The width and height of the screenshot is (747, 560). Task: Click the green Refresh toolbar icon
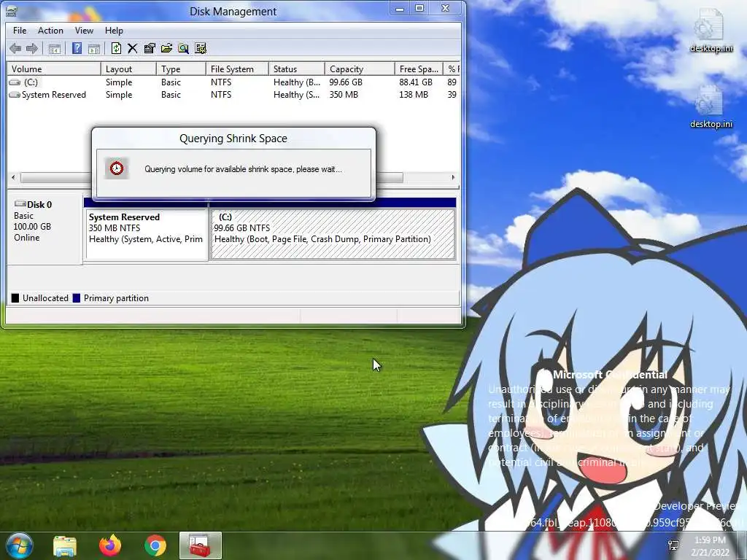coord(116,48)
